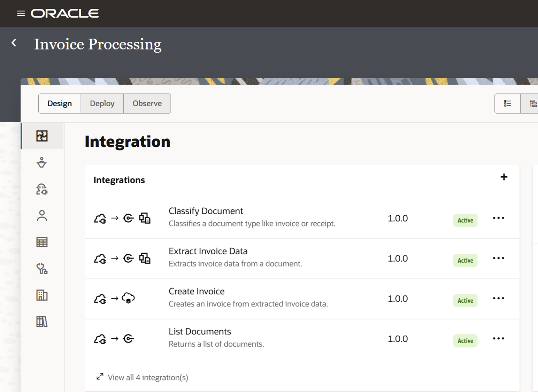538x392 pixels.
Task: Click the stethoscope diagnostics icon in the sidebar
Action: [42, 269]
